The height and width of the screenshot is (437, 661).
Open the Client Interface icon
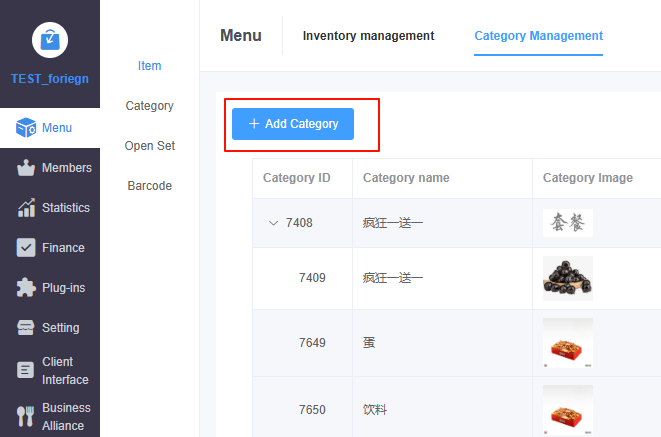tap(26, 370)
